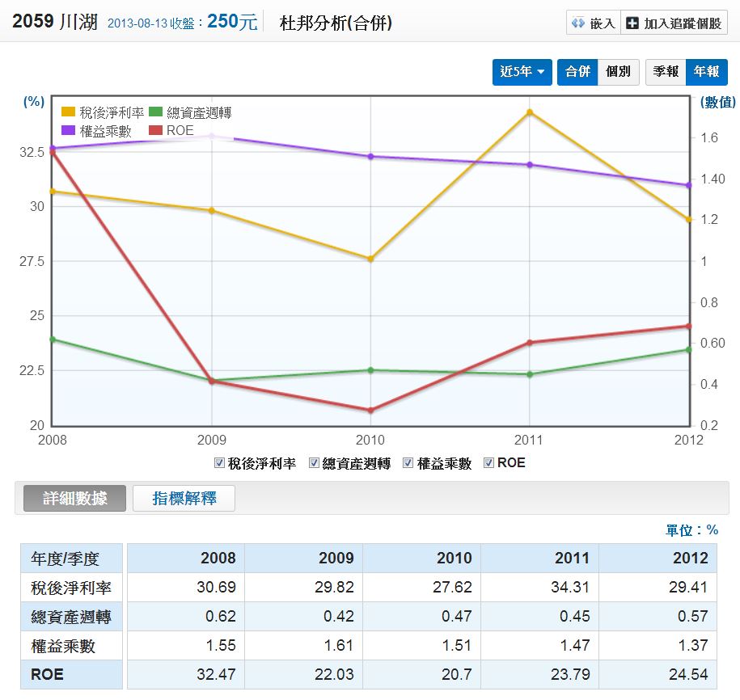Viewport: 740px width, 700px height.
Task: Click the green 總資產週轉 legend swatch
Action: 157,113
